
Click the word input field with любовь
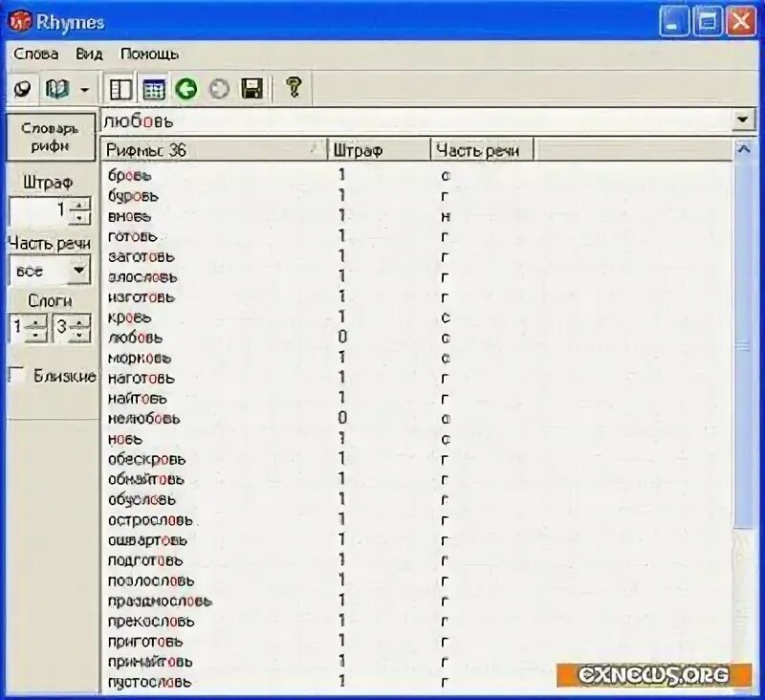[x=418, y=120]
